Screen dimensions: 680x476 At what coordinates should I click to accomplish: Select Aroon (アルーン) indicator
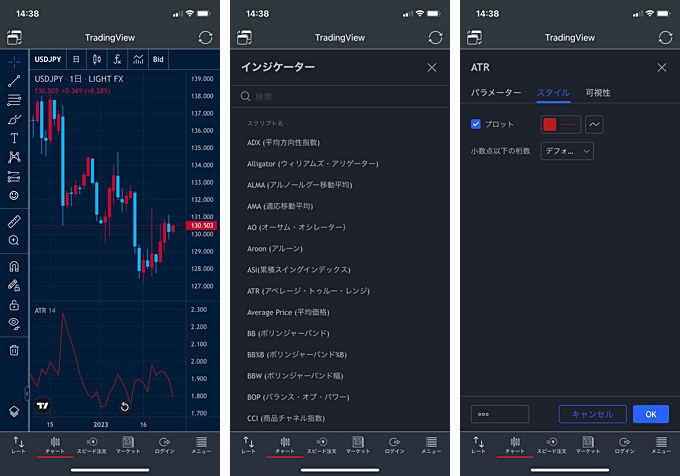[275, 248]
